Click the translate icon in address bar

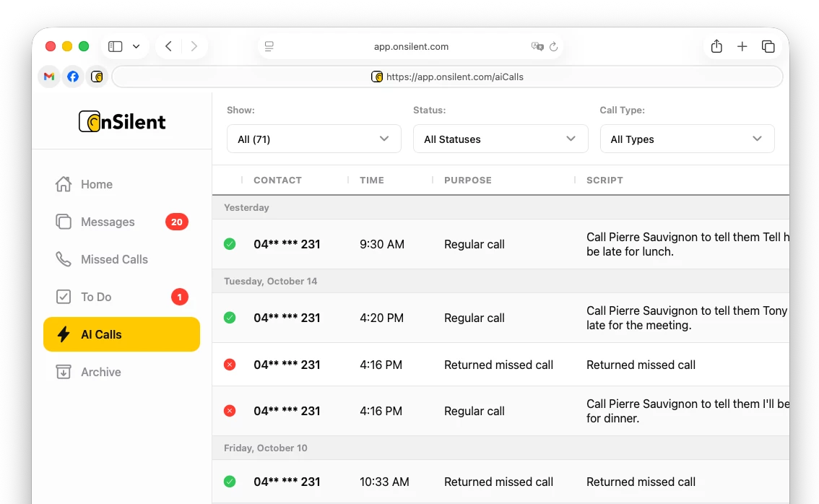click(x=537, y=47)
